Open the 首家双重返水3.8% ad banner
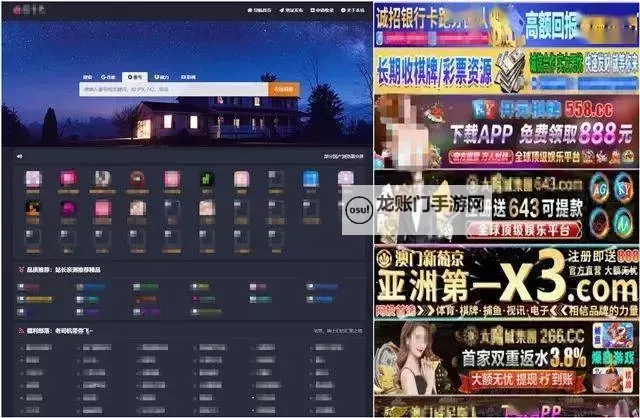This screenshot has width=640, height=418. (506, 358)
